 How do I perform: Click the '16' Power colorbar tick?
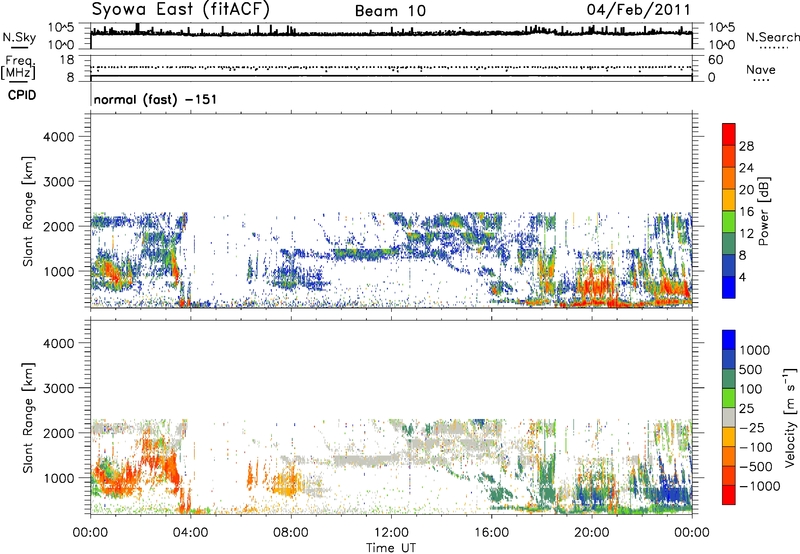746,212
